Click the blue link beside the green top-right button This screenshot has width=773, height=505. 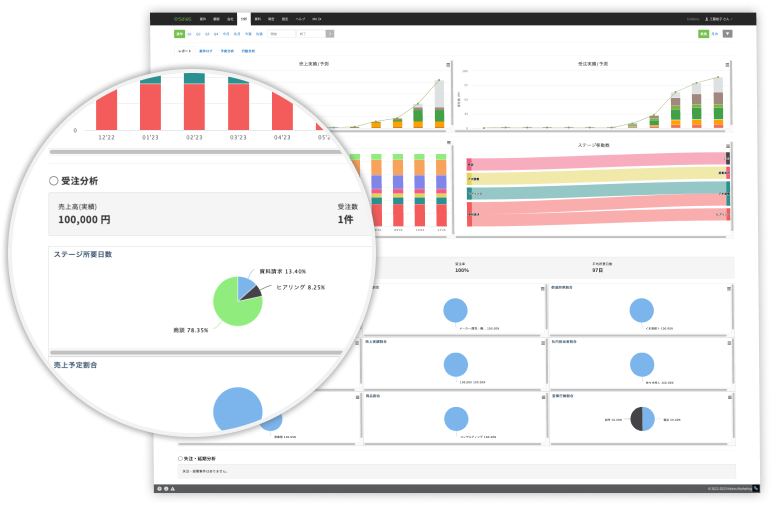[714, 34]
